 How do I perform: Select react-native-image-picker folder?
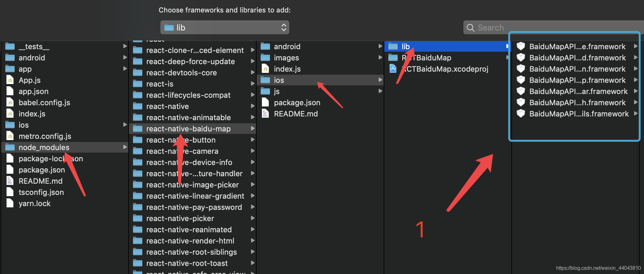pyautogui.click(x=192, y=185)
